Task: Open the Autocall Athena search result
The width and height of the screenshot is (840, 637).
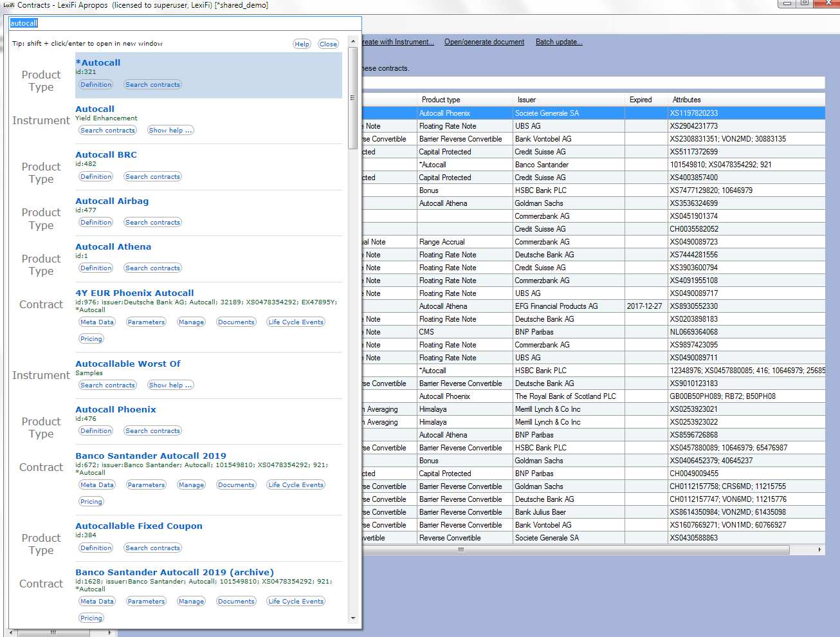Action: click(x=113, y=246)
